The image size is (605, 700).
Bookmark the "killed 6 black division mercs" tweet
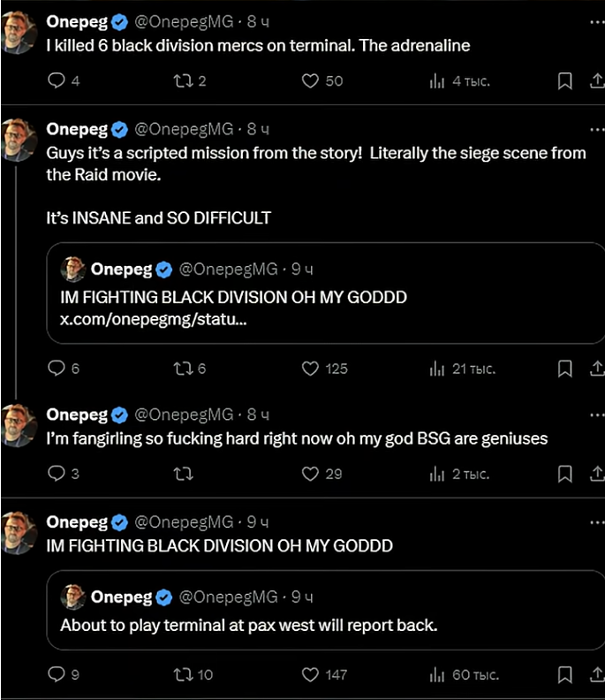coord(564,81)
